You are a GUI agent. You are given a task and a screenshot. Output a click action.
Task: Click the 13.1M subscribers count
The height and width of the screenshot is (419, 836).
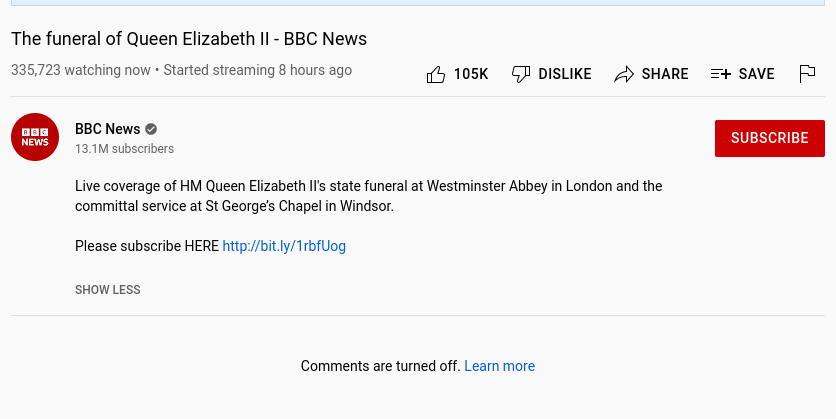click(124, 149)
